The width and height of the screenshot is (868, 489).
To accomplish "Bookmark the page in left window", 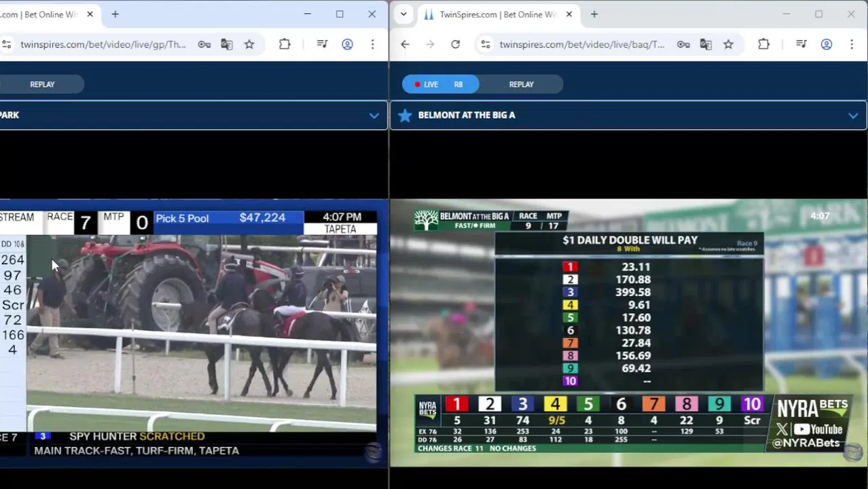I will [x=249, y=44].
